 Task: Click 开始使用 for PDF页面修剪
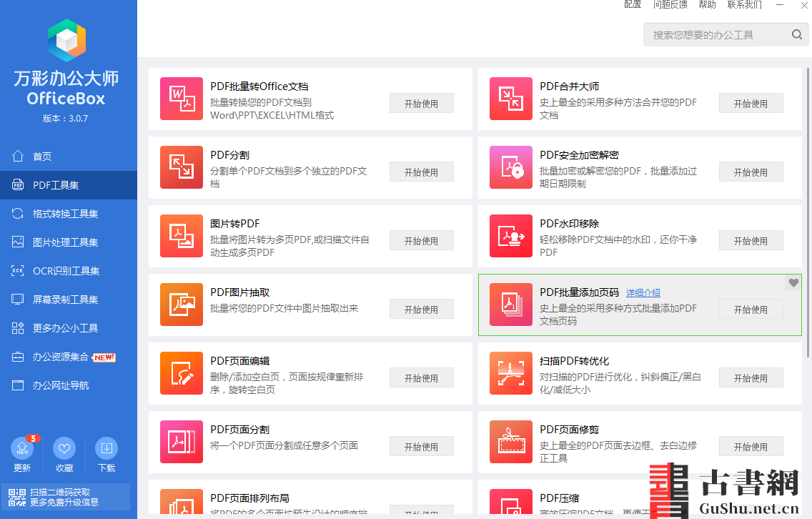(x=751, y=447)
